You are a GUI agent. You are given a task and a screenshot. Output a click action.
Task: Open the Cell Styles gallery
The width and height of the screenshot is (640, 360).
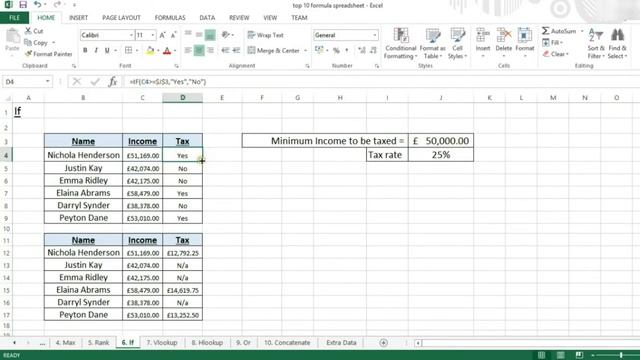458,43
